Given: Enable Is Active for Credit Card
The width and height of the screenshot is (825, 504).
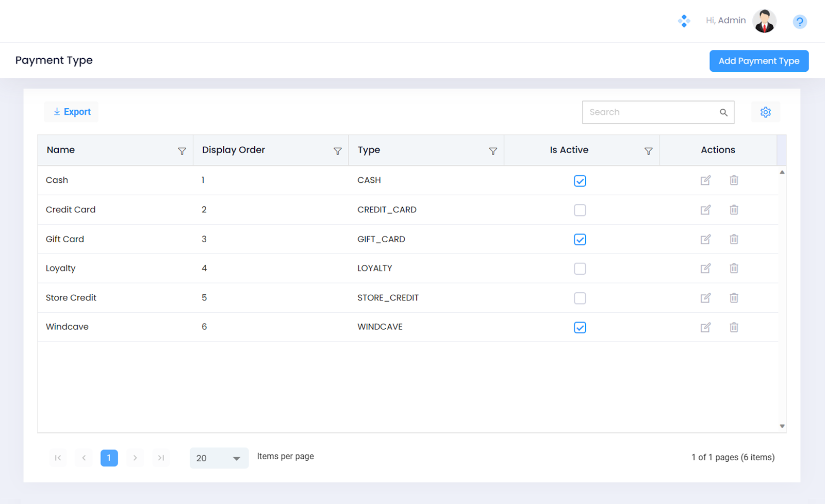Looking at the screenshot, I should click(x=580, y=210).
